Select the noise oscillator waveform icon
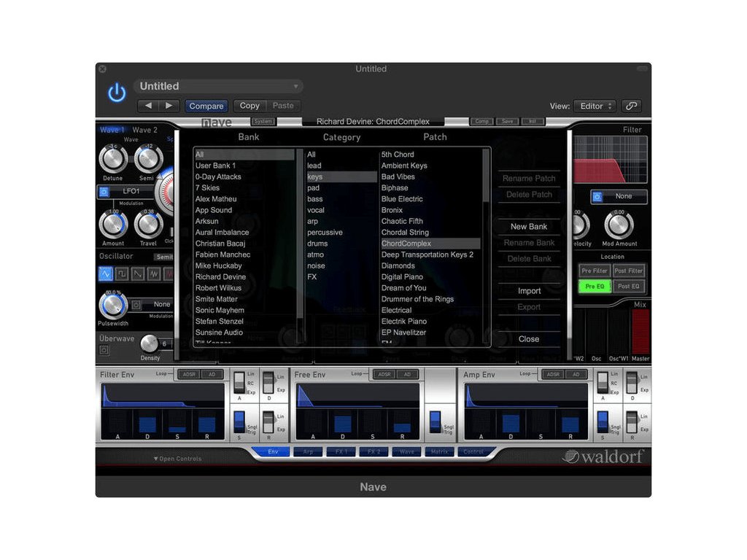This screenshot has height=560, width=747. (x=154, y=274)
